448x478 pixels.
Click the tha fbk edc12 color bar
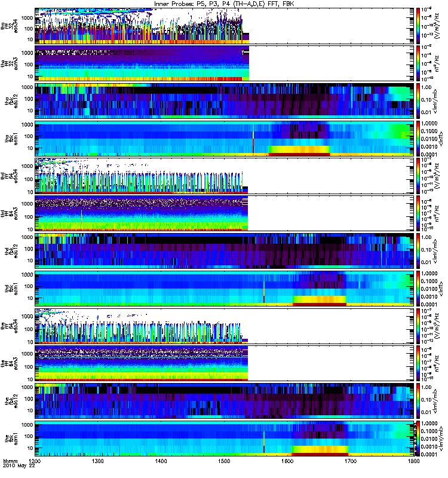[x=418, y=100]
